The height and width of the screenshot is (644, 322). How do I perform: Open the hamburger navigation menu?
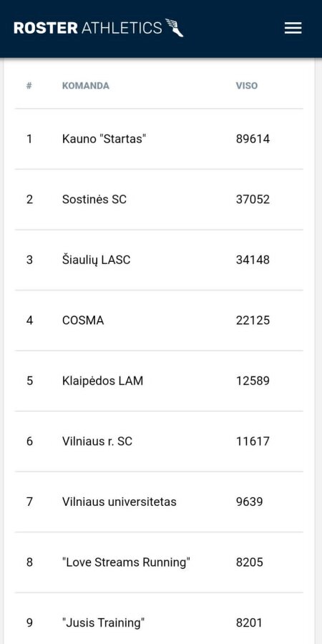(x=293, y=28)
